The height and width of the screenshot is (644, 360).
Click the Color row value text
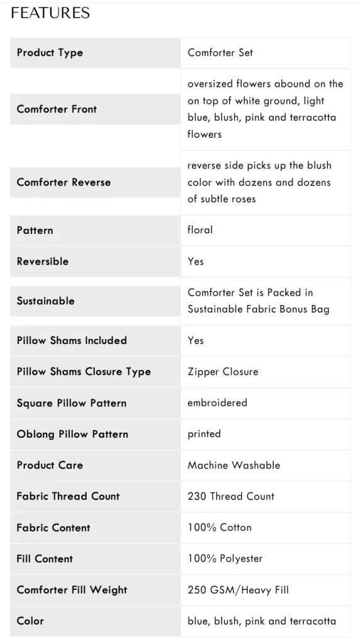click(262, 621)
